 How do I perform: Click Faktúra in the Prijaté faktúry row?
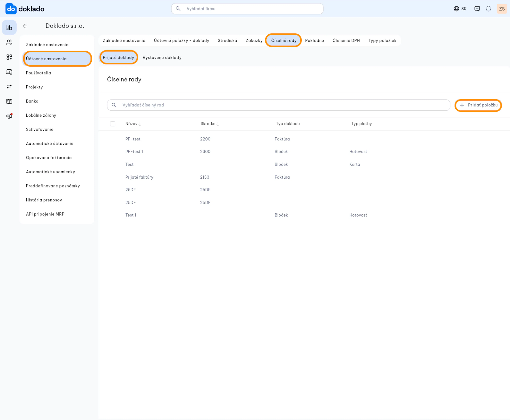point(282,177)
